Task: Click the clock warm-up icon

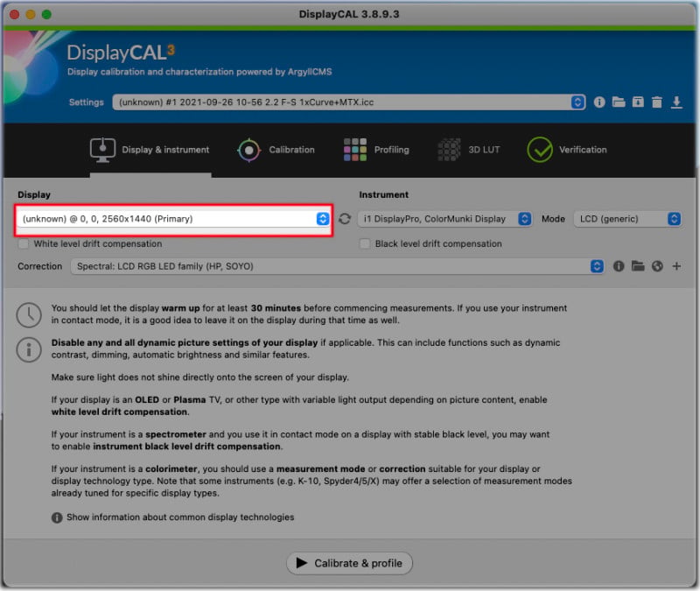Action: tap(29, 314)
